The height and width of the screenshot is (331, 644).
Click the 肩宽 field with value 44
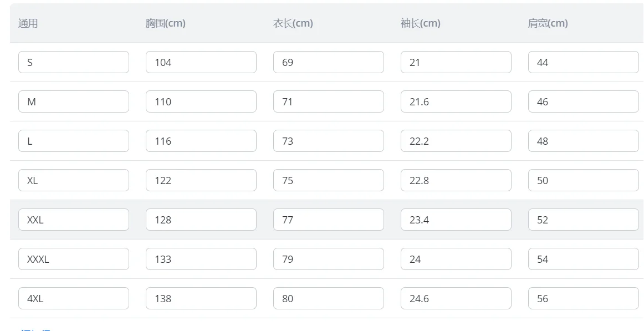click(583, 62)
